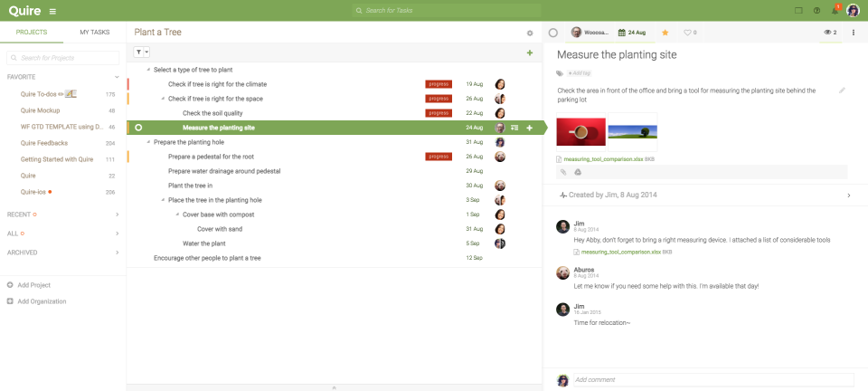Click Add Project link
The image size is (868, 391).
click(33, 285)
